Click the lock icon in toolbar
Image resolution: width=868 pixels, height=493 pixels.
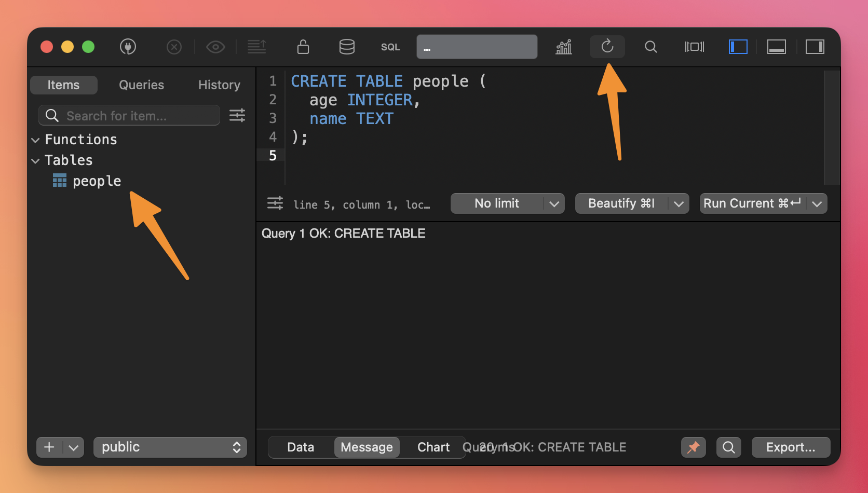(303, 47)
